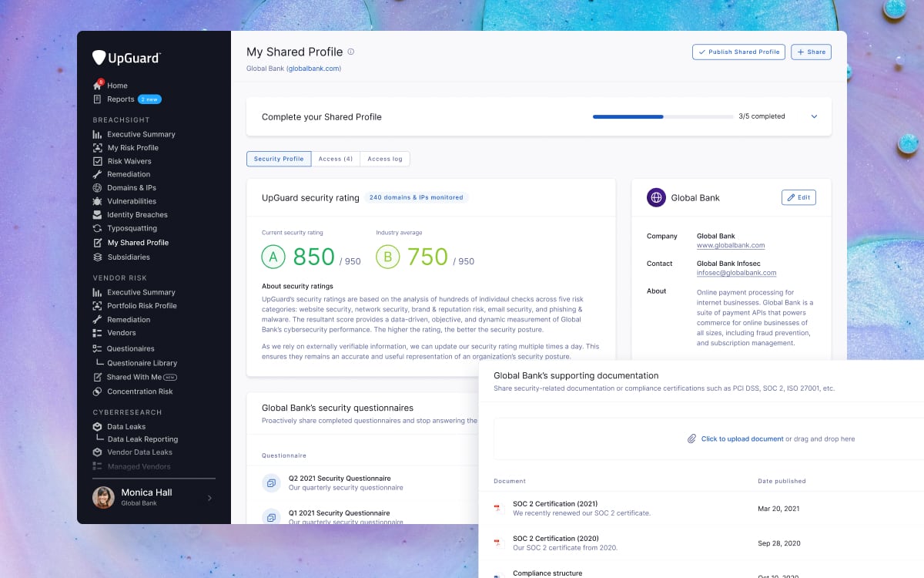Open Shared With Me
This screenshot has width=924, height=578.
click(x=135, y=378)
